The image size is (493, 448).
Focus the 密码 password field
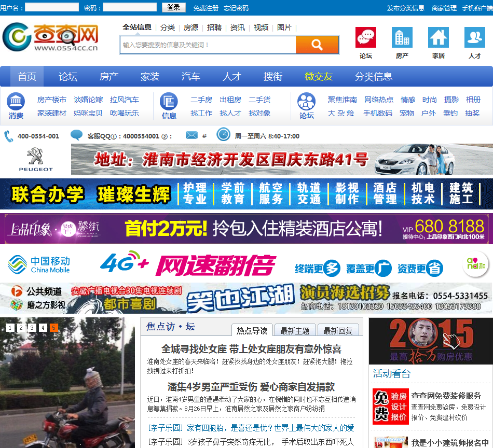[x=130, y=7]
